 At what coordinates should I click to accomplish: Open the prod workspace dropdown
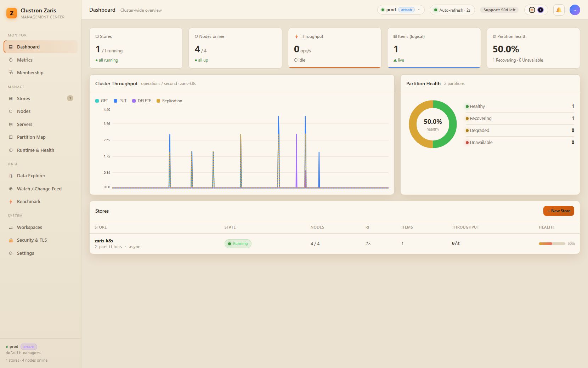pos(401,10)
